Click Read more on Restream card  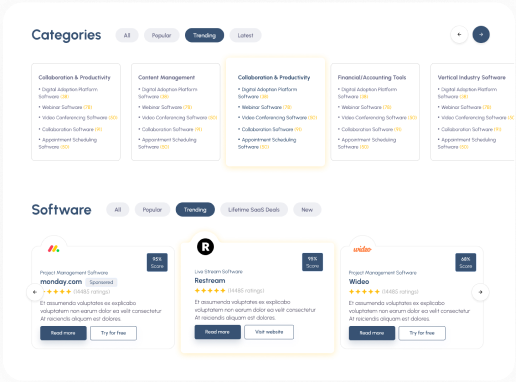[x=217, y=332]
